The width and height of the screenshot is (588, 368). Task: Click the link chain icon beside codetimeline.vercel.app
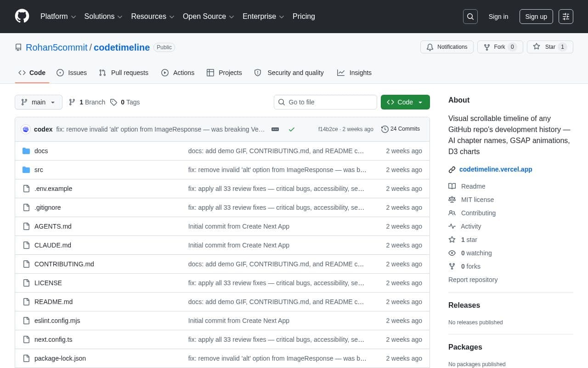[452, 169]
